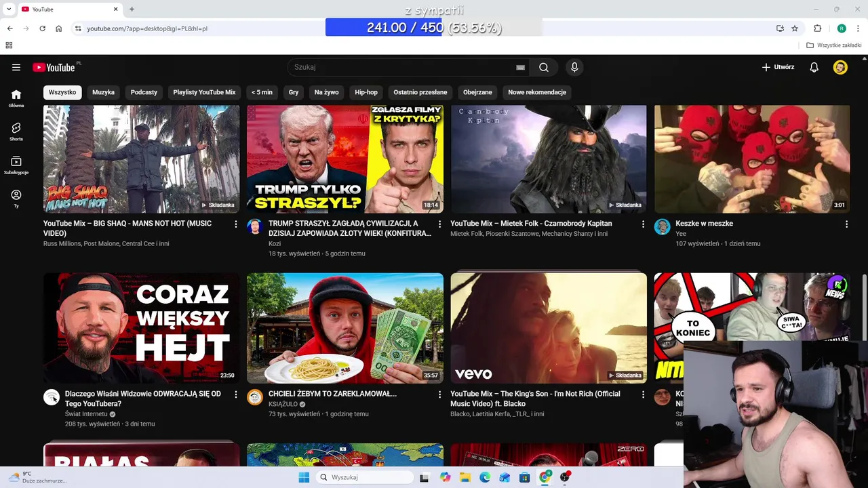
Task: Open the Świat Internetu channel name link
Action: 86,414
